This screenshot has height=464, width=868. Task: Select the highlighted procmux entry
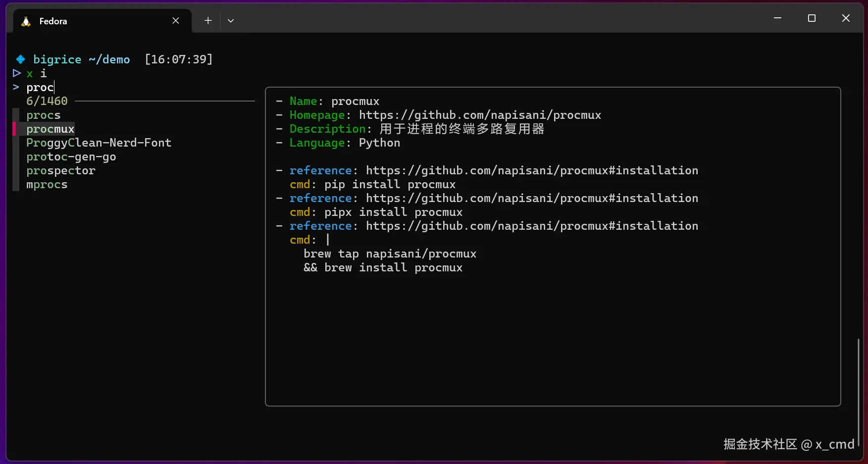pos(51,129)
